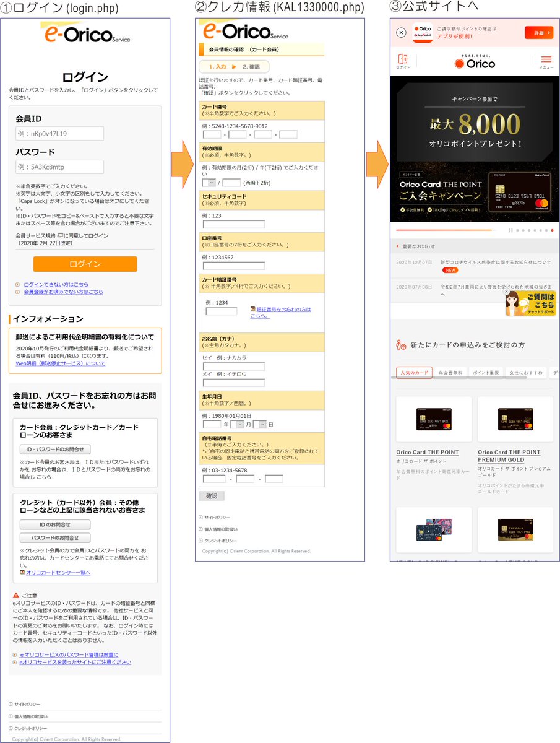Switch to the 女性におすすめ tab
The height and width of the screenshot is (743, 560).
pos(526,373)
